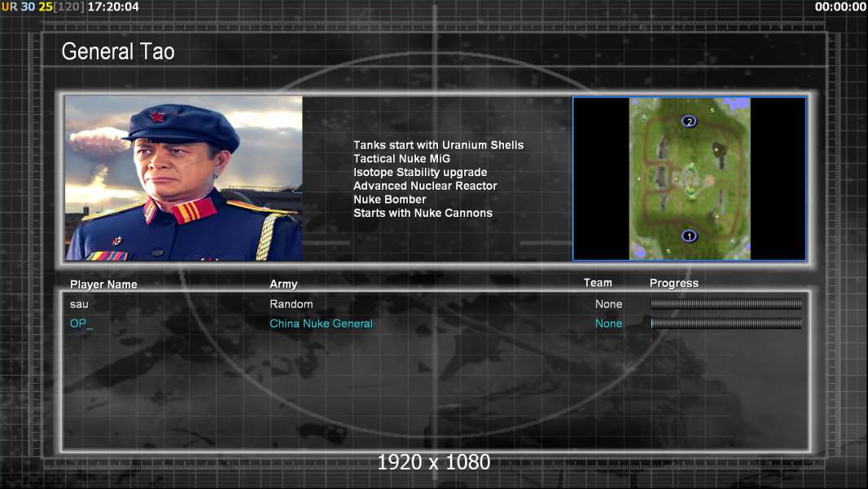This screenshot has width=868, height=489.
Task: Click the 'Isotope Stability upgrade' text
Action: click(420, 172)
